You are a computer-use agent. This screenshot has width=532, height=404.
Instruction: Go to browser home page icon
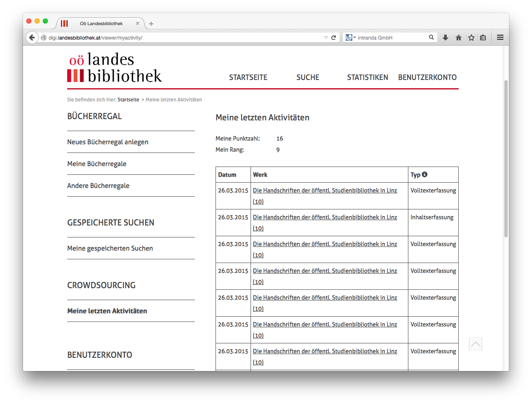click(459, 38)
